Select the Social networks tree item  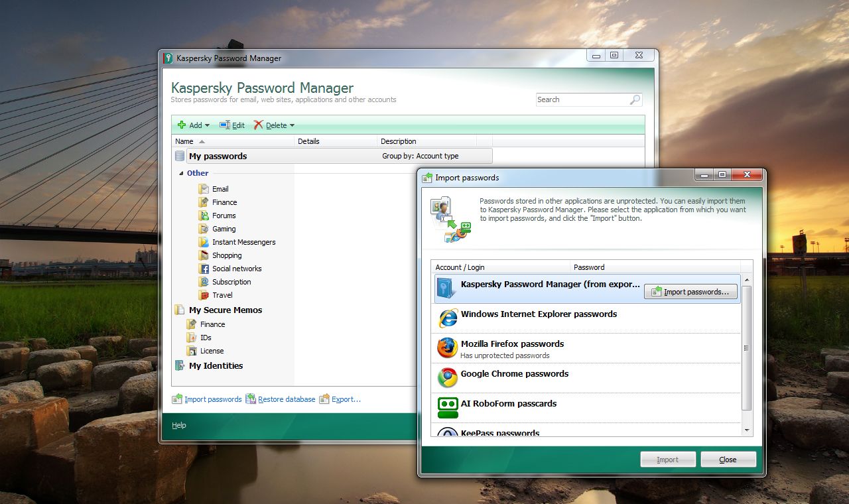[x=237, y=269]
